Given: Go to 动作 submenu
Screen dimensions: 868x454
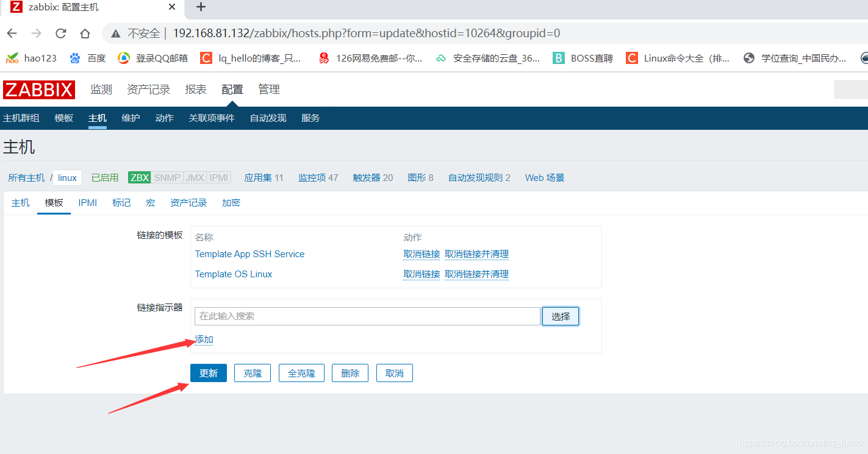Looking at the screenshot, I should 165,118.
